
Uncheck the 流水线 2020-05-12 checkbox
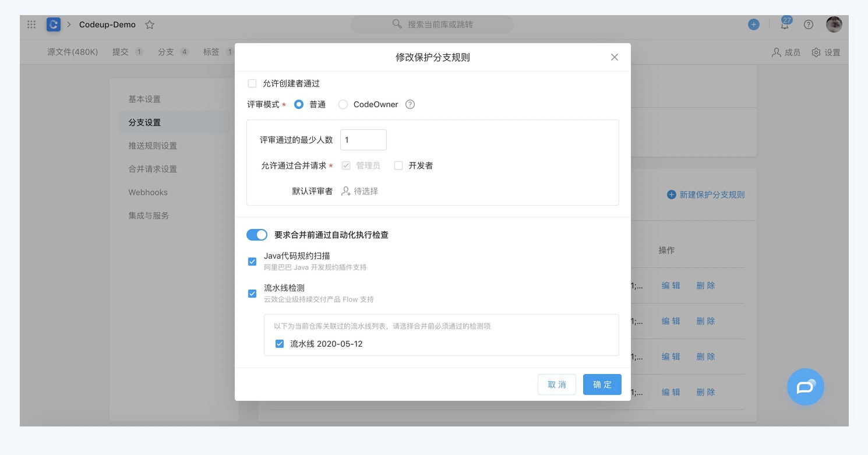point(280,344)
